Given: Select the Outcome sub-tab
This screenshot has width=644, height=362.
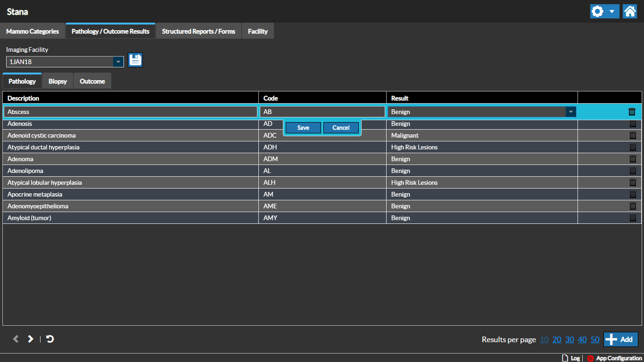Looking at the screenshot, I should click(x=92, y=81).
